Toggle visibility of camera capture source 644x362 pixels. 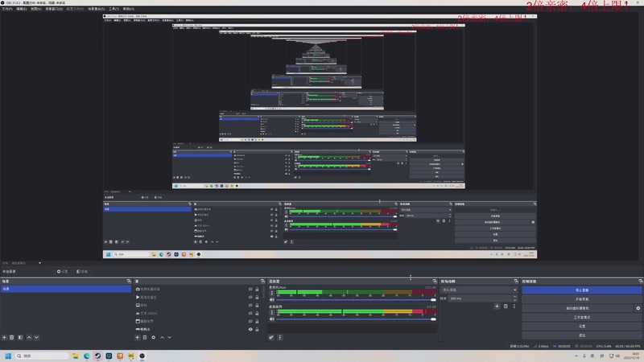(x=250, y=289)
